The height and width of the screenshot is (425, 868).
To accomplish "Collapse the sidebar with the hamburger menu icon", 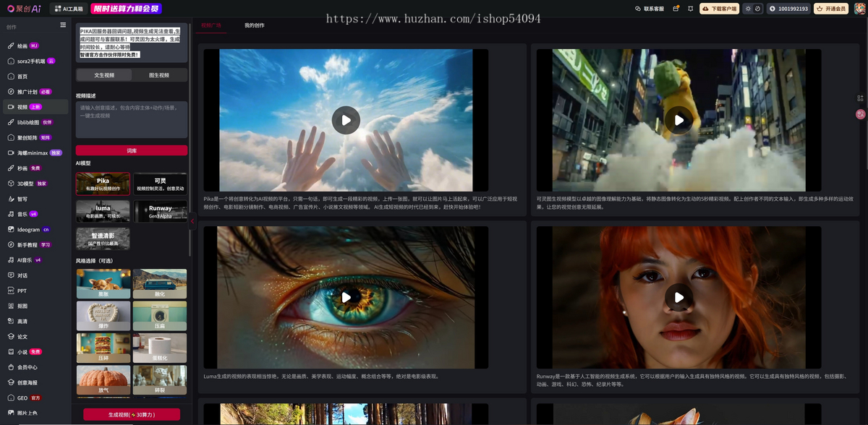I will click(63, 25).
